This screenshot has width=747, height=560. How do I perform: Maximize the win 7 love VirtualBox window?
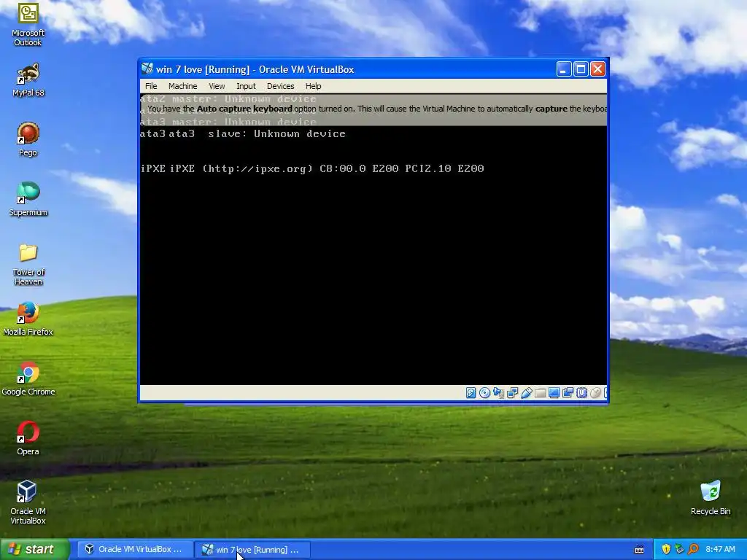coord(581,69)
